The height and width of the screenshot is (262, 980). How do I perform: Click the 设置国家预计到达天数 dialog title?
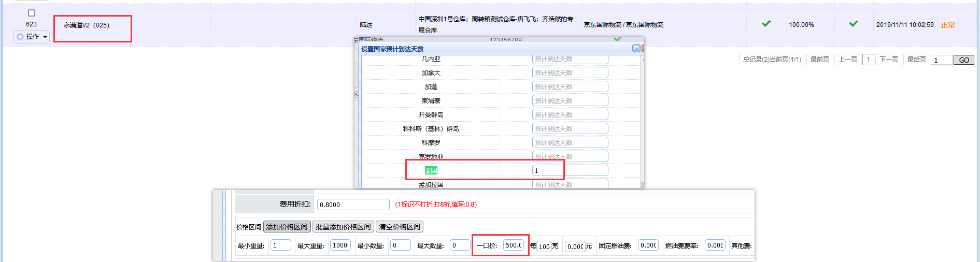coord(392,49)
